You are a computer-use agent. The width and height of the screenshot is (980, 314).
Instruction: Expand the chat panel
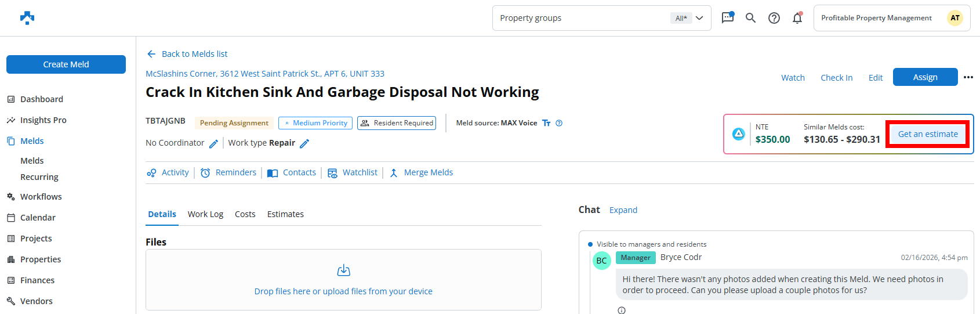tap(623, 210)
